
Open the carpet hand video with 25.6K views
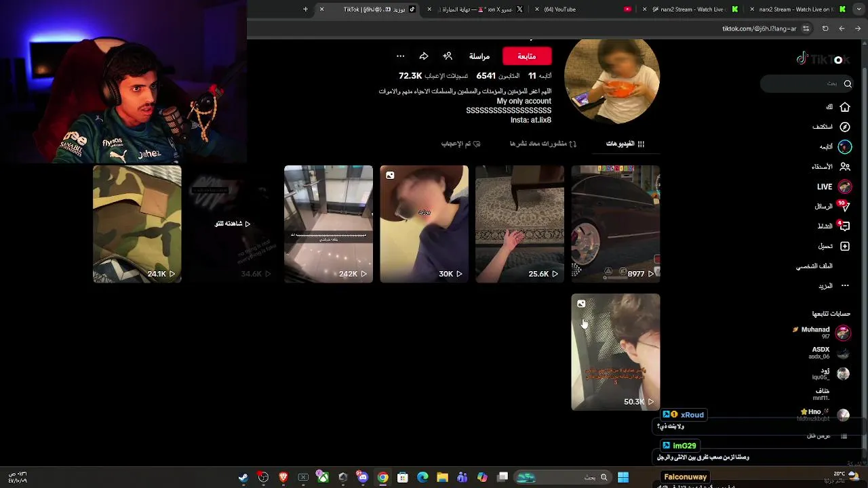[519, 224]
